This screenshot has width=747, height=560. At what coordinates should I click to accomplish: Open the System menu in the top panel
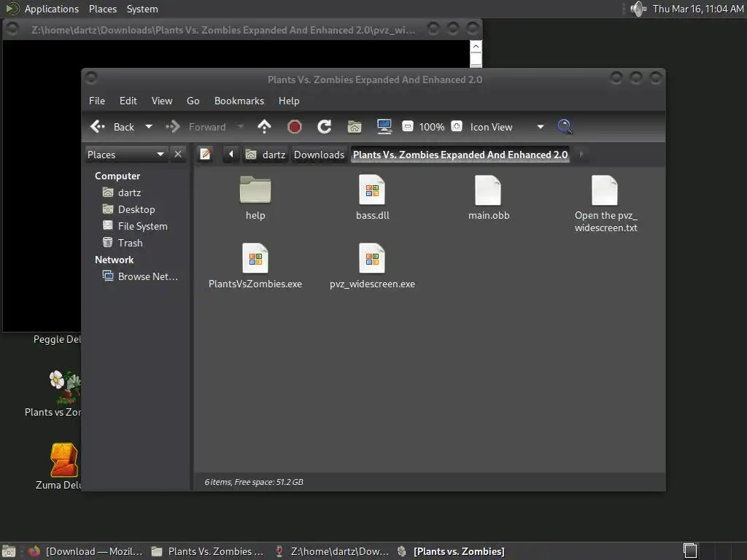coord(142,9)
